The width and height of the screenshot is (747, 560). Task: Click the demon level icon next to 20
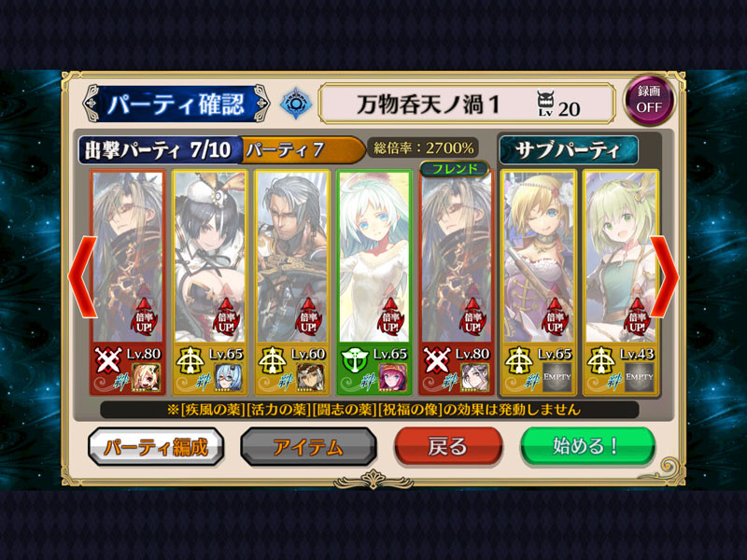coord(546,104)
